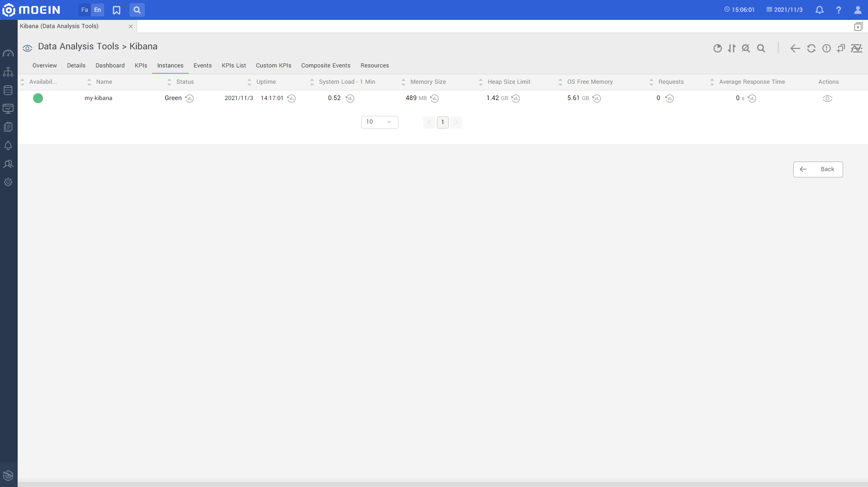This screenshot has width=868, height=487.
Task: Open the bookmarks icon in top bar
Action: point(116,10)
